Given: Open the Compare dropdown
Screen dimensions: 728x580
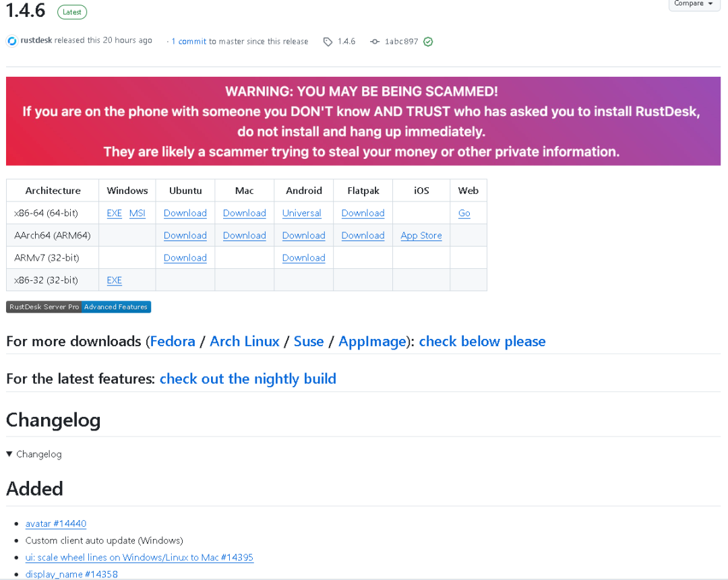Looking at the screenshot, I should click(694, 4).
